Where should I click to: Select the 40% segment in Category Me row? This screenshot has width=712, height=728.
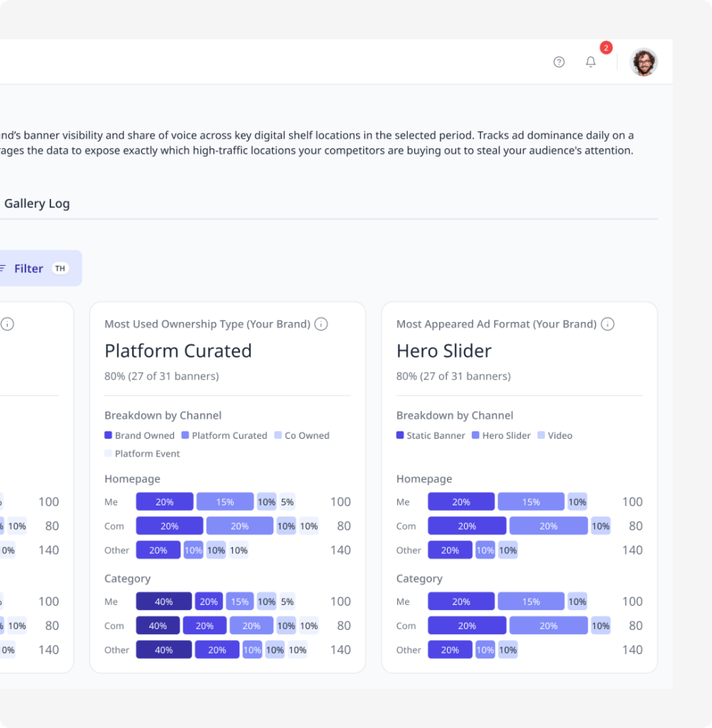click(164, 601)
